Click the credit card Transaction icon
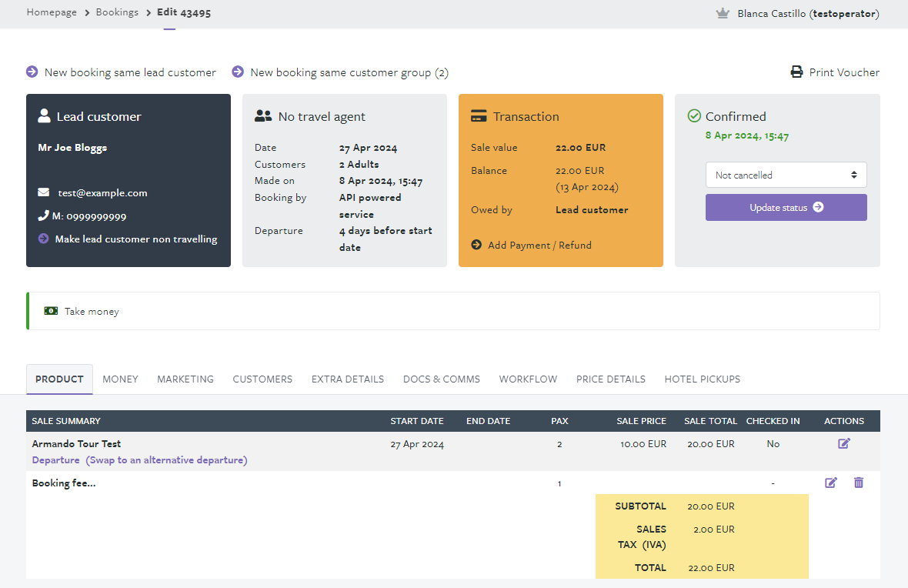 [479, 116]
